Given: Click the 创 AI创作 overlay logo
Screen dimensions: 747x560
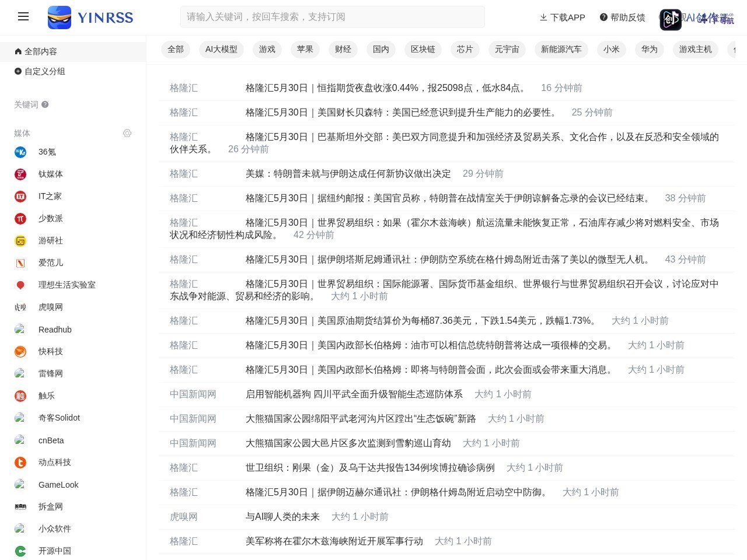Looking at the screenshot, I should 671,20.
